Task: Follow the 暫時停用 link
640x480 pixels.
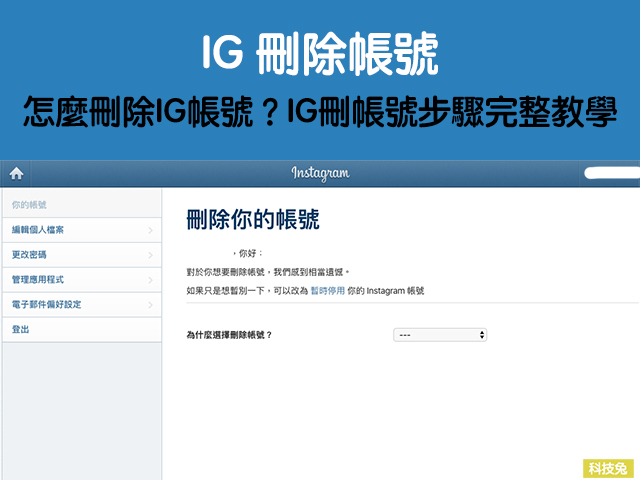Action: pyautogui.click(x=328, y=291)
